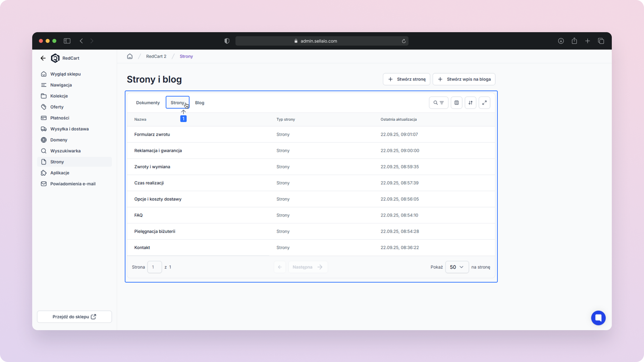Open Przejdź do sklepu link
The height and width of the screenshot is (362, 644).
(x=74, y=317)
